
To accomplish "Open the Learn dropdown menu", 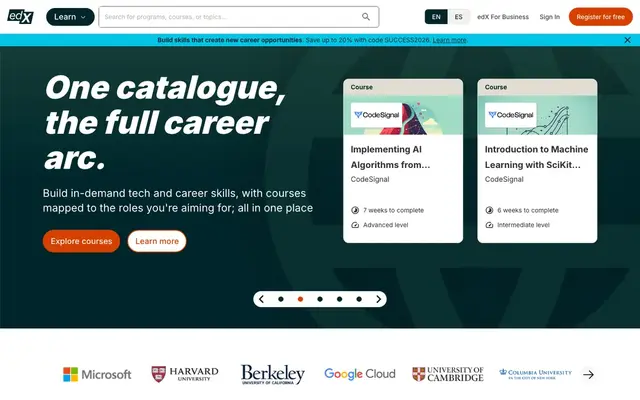I will 70,17.
